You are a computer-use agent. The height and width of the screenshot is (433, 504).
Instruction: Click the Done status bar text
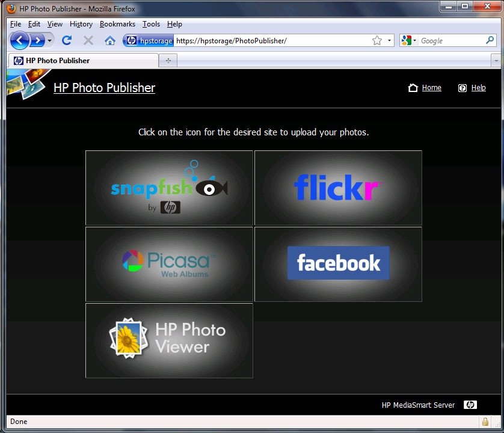pos(19,422)
